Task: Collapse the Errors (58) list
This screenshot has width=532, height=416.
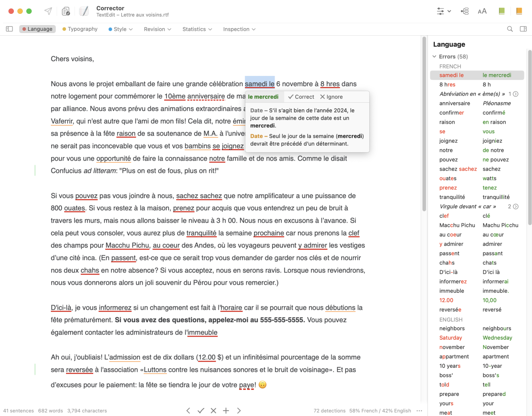Action: [434, 57]
